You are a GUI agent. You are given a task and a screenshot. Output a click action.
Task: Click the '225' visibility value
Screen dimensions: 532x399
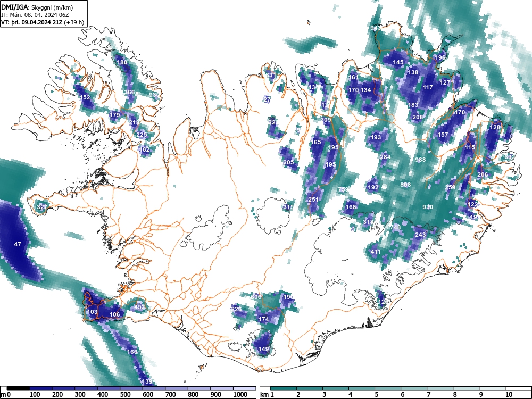[142, 135]
